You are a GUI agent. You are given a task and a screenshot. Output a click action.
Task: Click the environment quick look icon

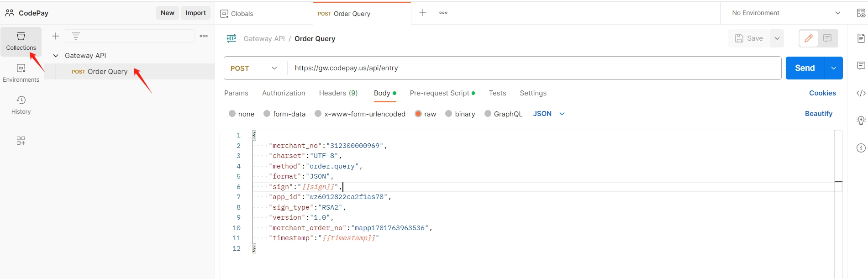click(x=861, y=13)
